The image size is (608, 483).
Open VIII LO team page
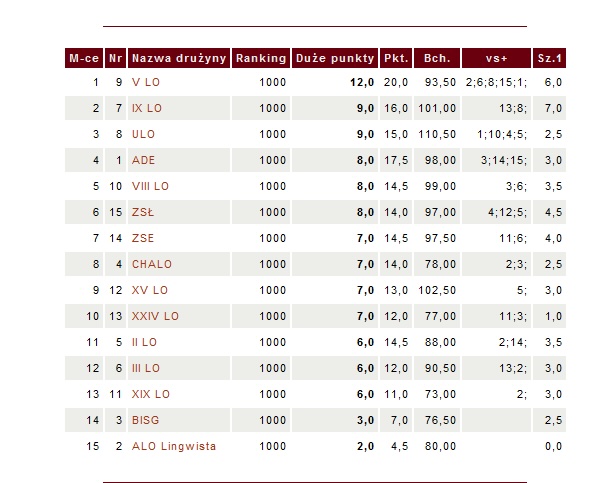click(152, 186)
